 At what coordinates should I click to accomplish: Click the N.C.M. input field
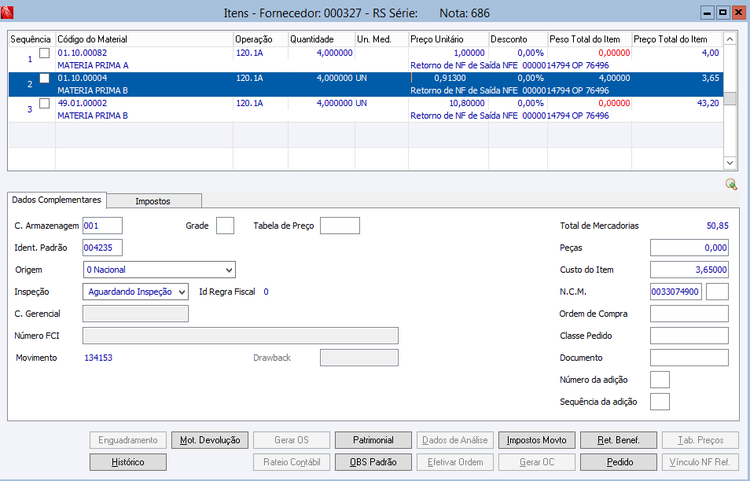click(676, 292)
